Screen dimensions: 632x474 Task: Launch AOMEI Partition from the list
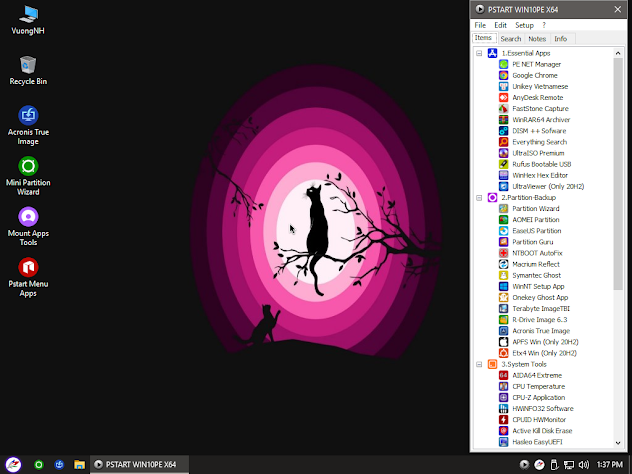(535, 220)
